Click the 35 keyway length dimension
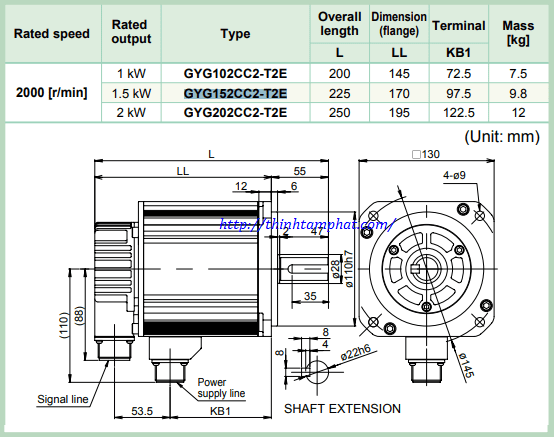The height and width of the screenshot is (437, 554). pyautogui.click(x=310, y=296)
